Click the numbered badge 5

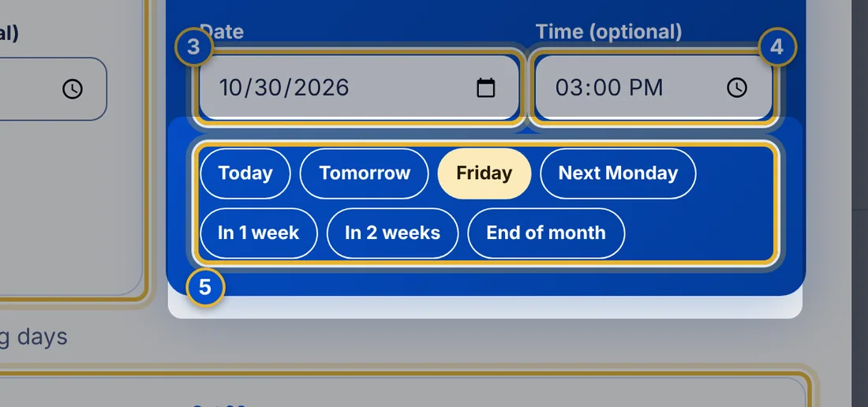coord(205,287)
